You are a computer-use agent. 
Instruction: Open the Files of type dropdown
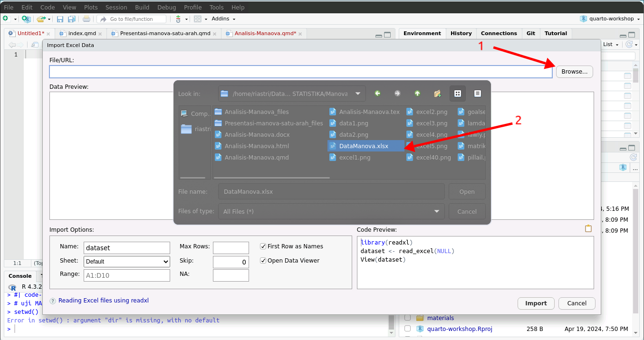tap(331, 211)
